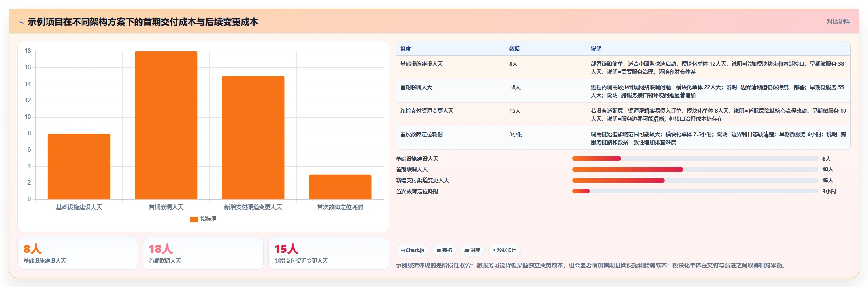Image resolution: width=868 pixels, height=287 pixels.
Task: Click the 首期联调人天 progress bar
Action: (695, 169)
